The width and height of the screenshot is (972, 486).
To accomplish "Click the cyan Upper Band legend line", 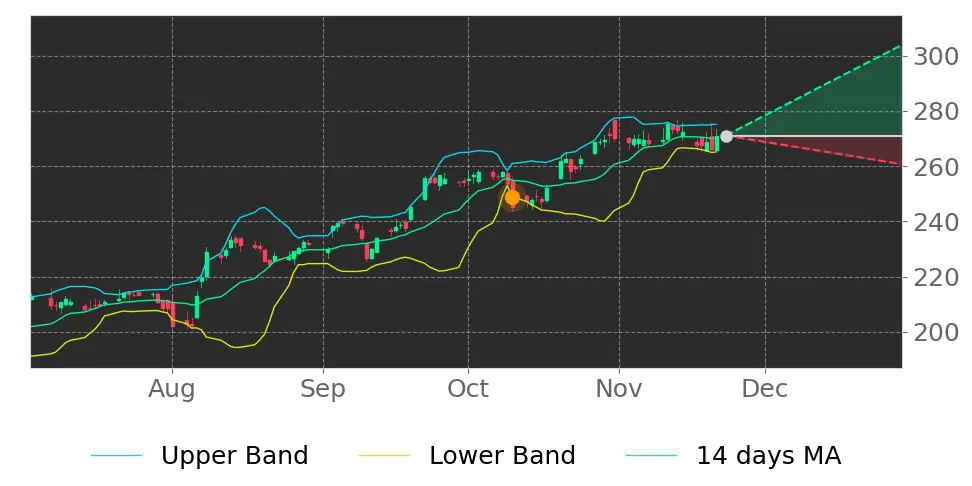I will 117,456.
